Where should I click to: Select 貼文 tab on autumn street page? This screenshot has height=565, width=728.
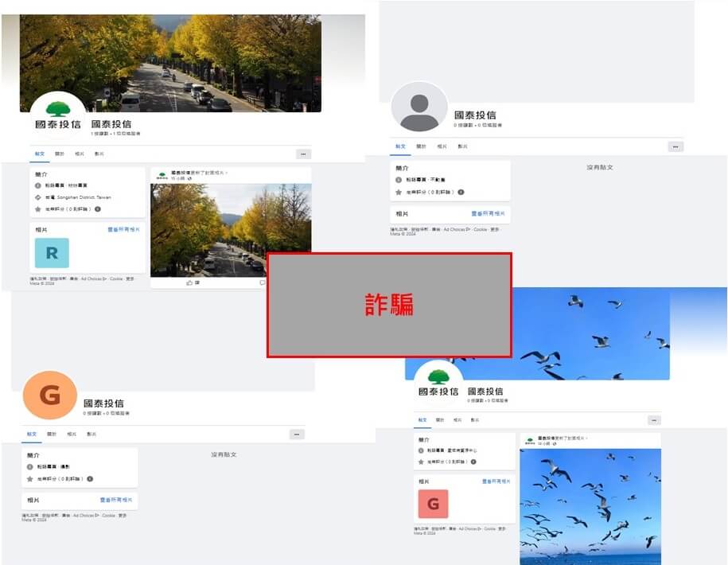click(x=40, y=154)
